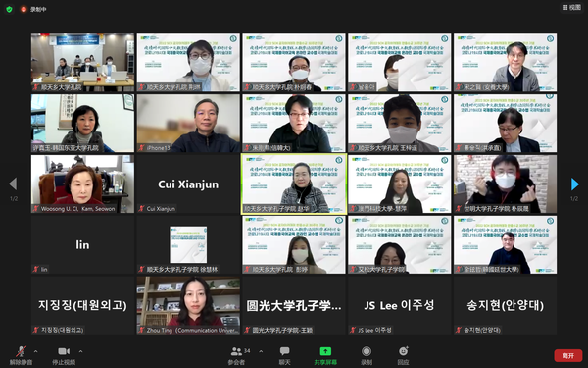The width and height of the screenshot is (588, 368).
Task: Click the green share screen icon
Action: pos(325,351)
